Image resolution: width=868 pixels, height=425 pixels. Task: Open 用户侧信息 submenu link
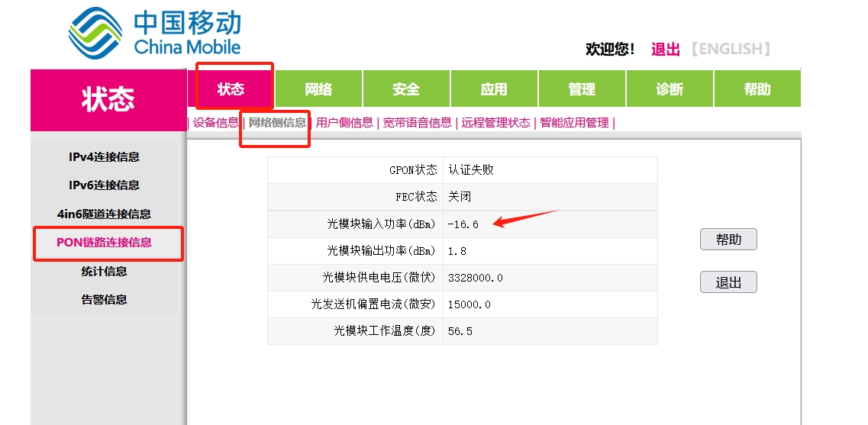344,123
